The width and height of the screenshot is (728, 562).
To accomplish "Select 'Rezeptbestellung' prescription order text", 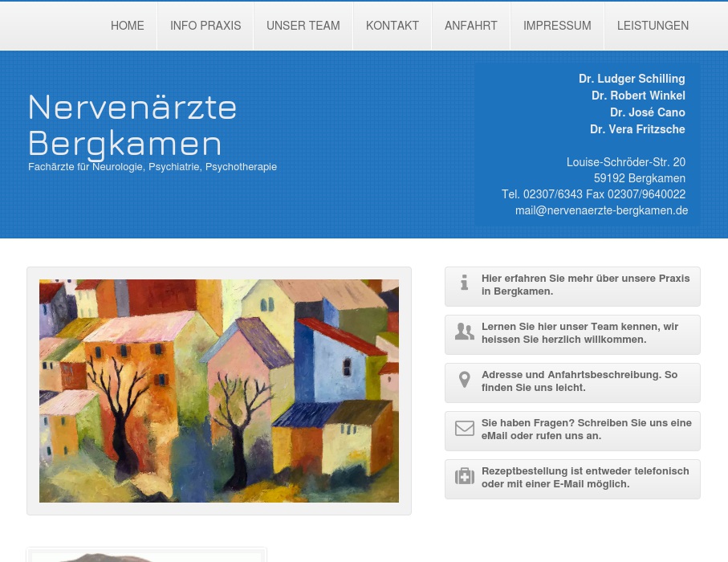I will tap(584, 478).
